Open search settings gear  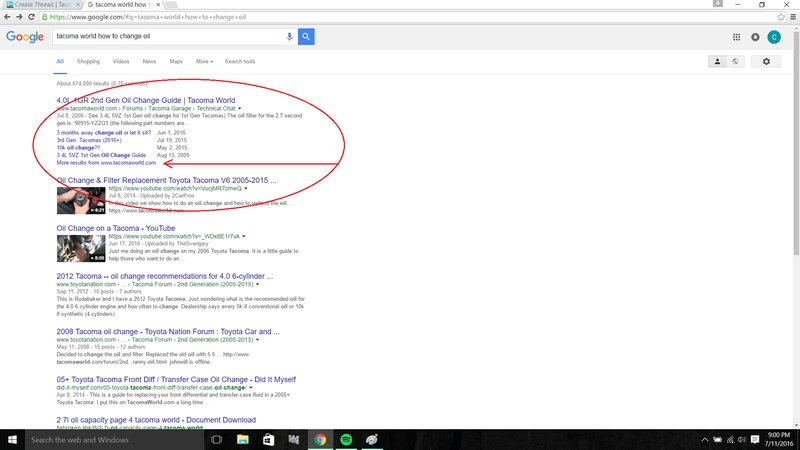(766, 61)
